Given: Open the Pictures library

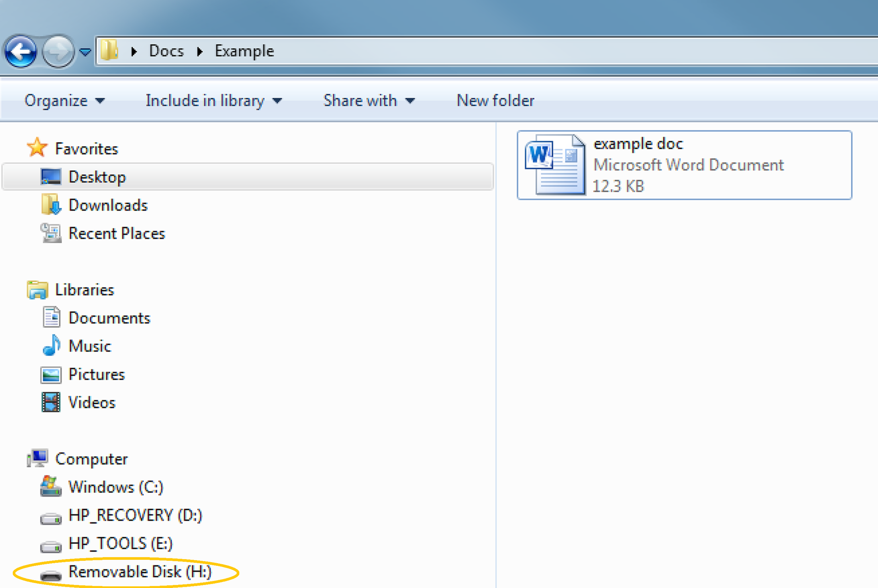Looking at the screenshot, I should click(x=96, y=375).
